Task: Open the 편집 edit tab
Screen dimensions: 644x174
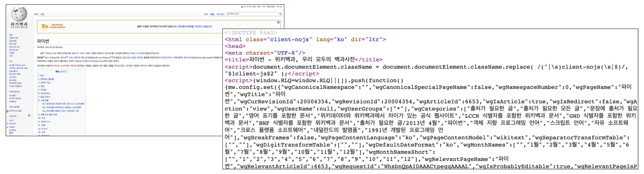Action: pyautogui.click(x=212, y=14)
